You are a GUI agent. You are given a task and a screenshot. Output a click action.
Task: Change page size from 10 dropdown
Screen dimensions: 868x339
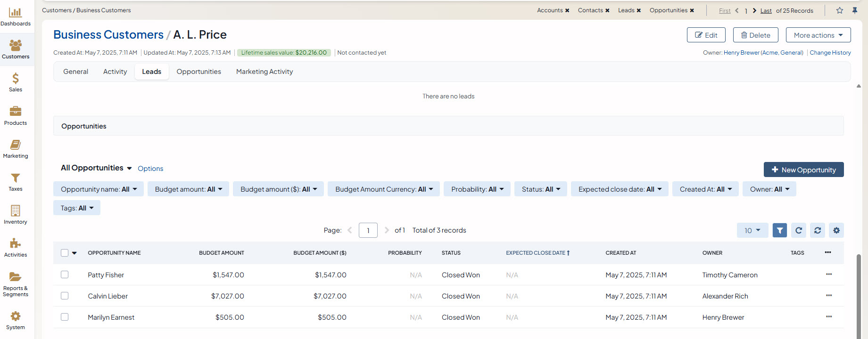click(752, 230)
